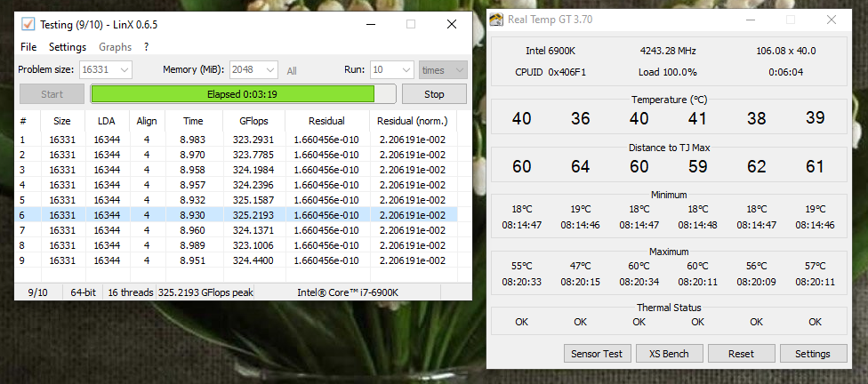Open the times unit dropdown
The width and height of the screenshot is (868, 384).
[443, 70]
